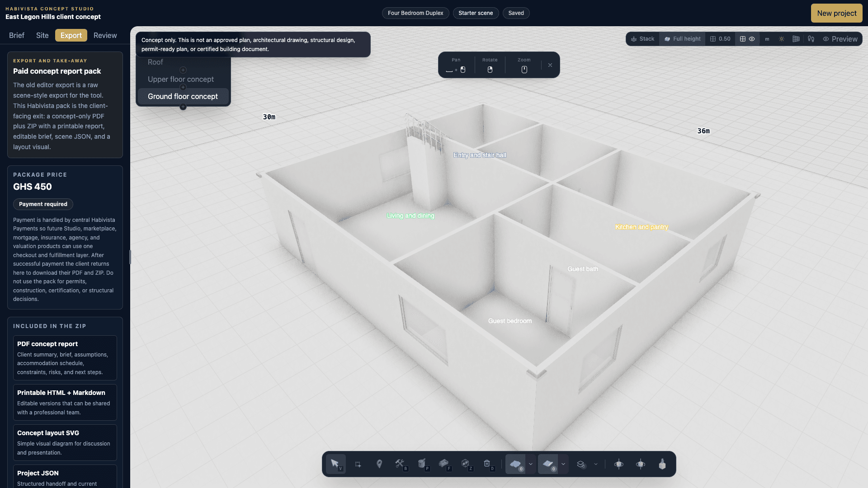
Task: Expand the slab tool dropdown arrow
Action: 531,464
